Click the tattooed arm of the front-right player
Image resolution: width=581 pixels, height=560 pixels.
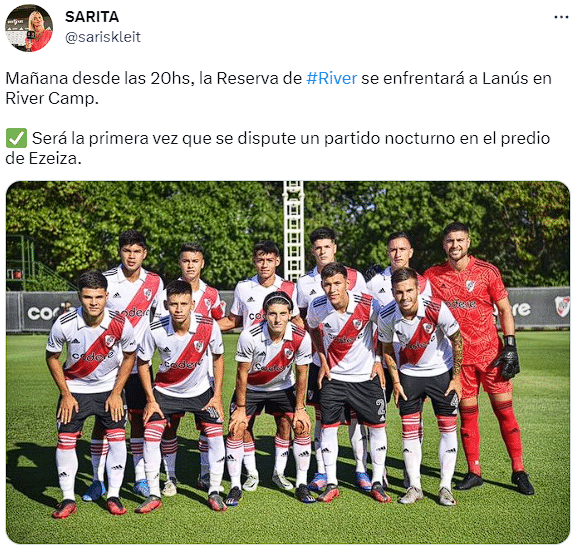(x=455, y=352)
